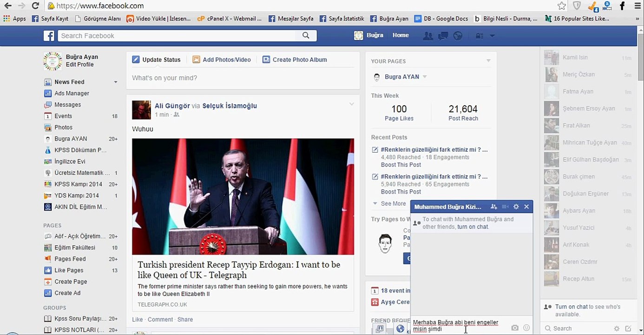Go to Home in the top bar

coord(401,35)
